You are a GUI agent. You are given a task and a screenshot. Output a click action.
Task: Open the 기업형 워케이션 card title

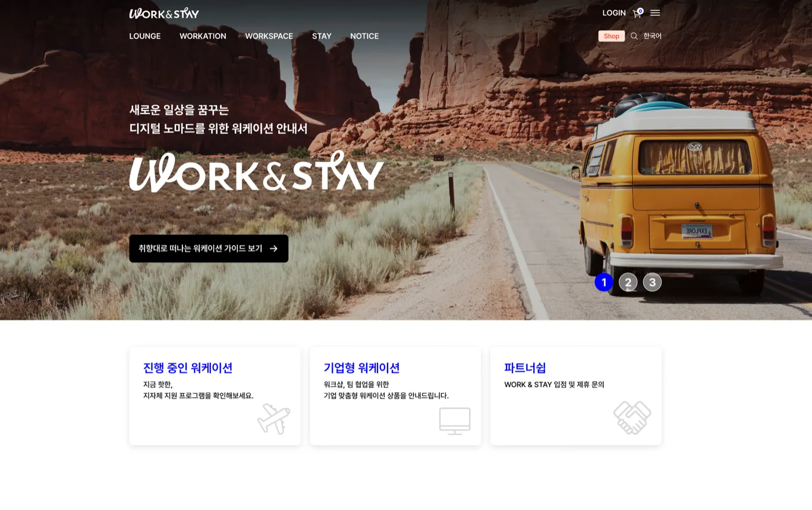point(361,368)
